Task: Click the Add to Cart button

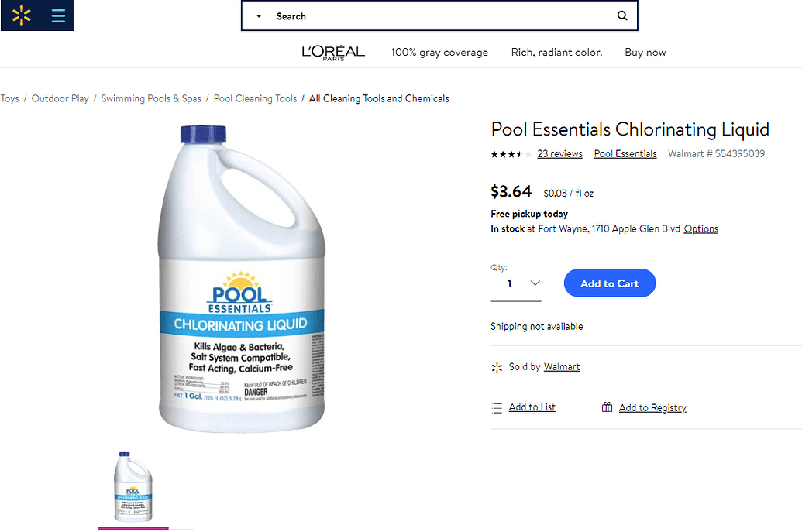Action: [610, 283]
